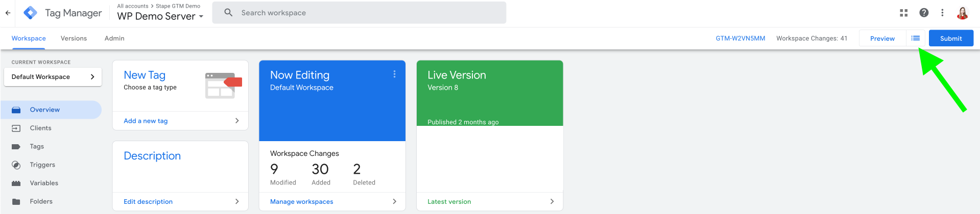Expand the Default Workspace selector
The image size is (980, 214).
[x=53, y=77]
